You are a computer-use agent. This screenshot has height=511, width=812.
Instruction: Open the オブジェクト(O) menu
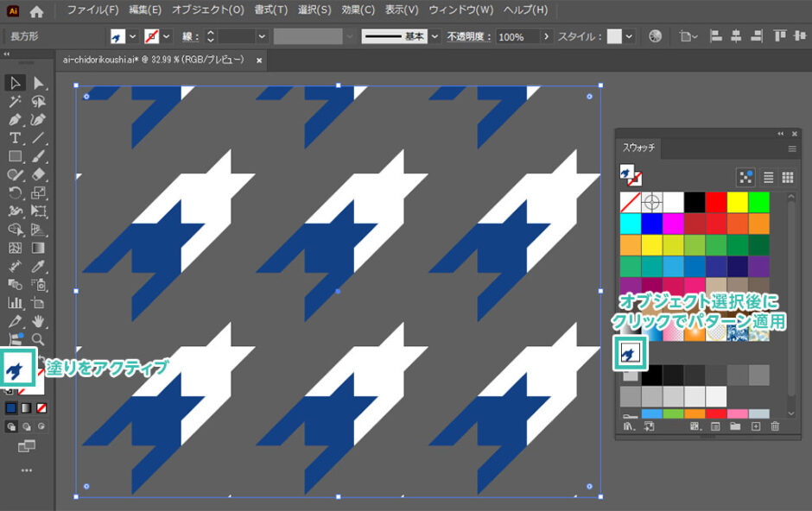pyautogui.click(x=207, y=10)
